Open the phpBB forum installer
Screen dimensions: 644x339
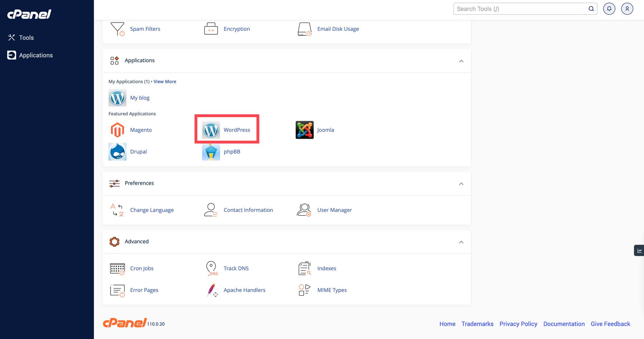click(211, 151)
